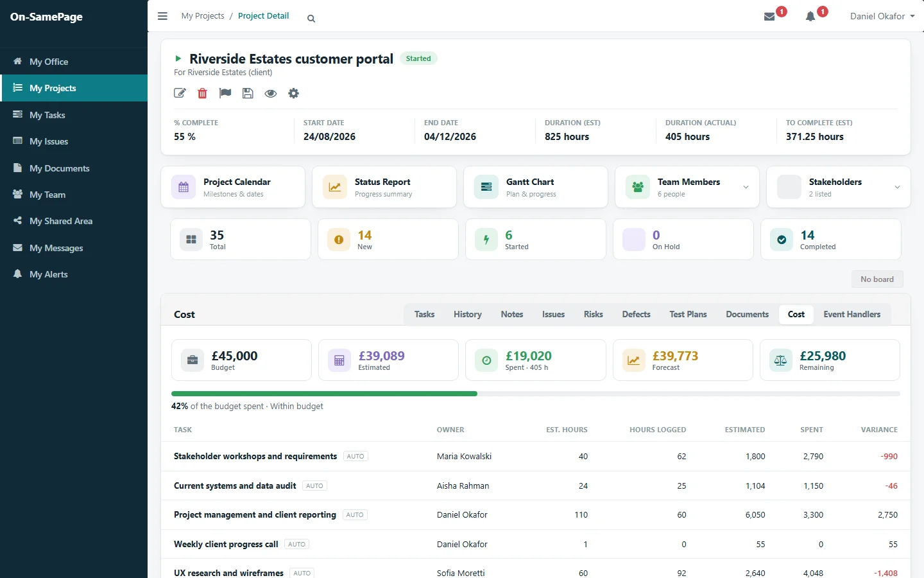Screen dimensions: 924x578
Task: Open the Project Calendar card
Action: [233, 187]
